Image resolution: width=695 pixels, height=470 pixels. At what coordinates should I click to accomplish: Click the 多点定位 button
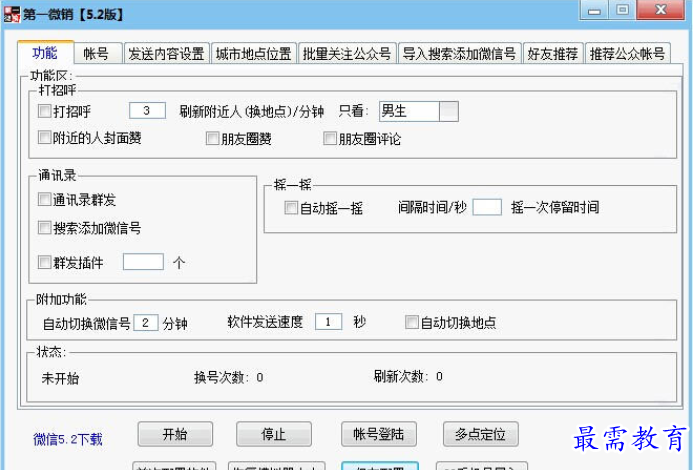(x=480, y=434)
